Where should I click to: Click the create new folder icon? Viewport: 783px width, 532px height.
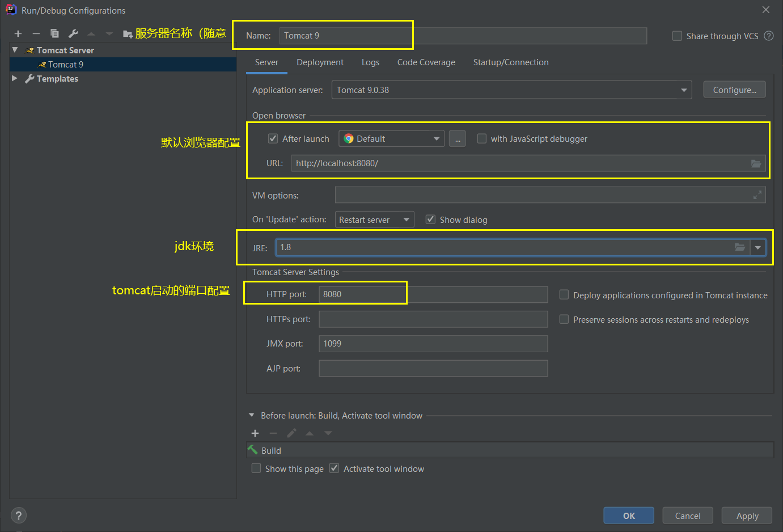point(128,34)
